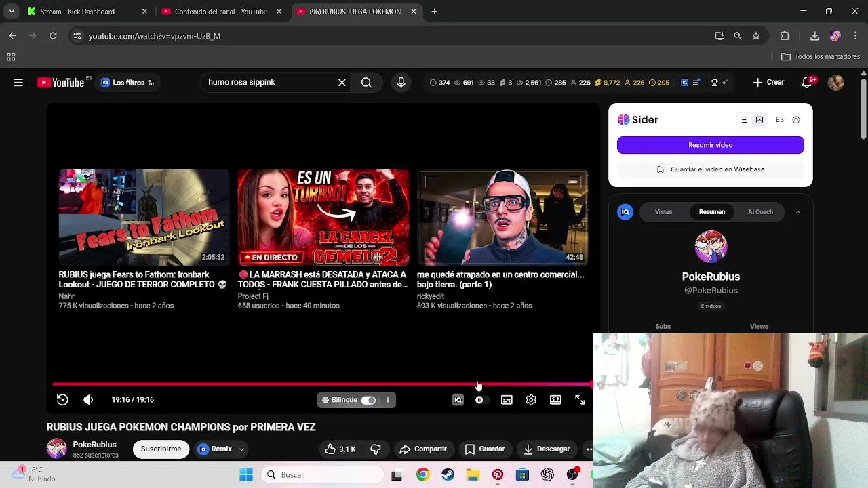Click the vidIQ trophy icon in the stats bar

click(x=714, y=83)
